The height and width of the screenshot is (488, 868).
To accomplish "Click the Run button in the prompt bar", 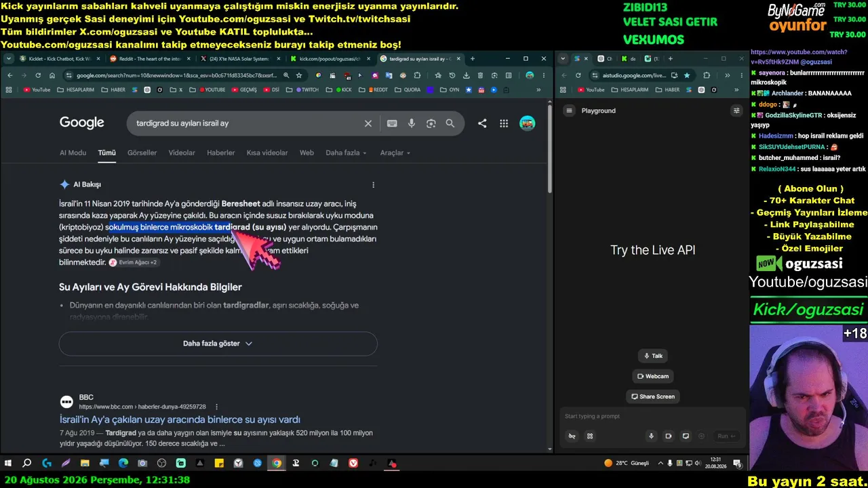I will (x=727, y=436).
